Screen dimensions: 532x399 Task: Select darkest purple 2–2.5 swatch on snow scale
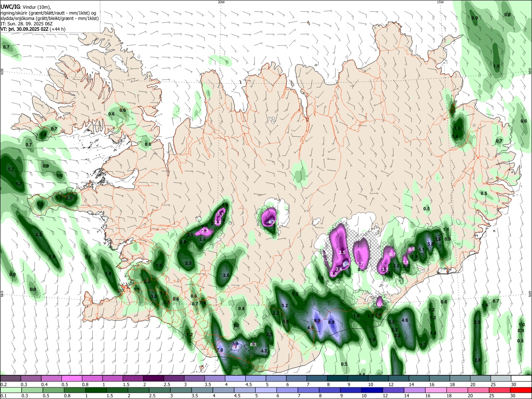[x=153, y=379]
